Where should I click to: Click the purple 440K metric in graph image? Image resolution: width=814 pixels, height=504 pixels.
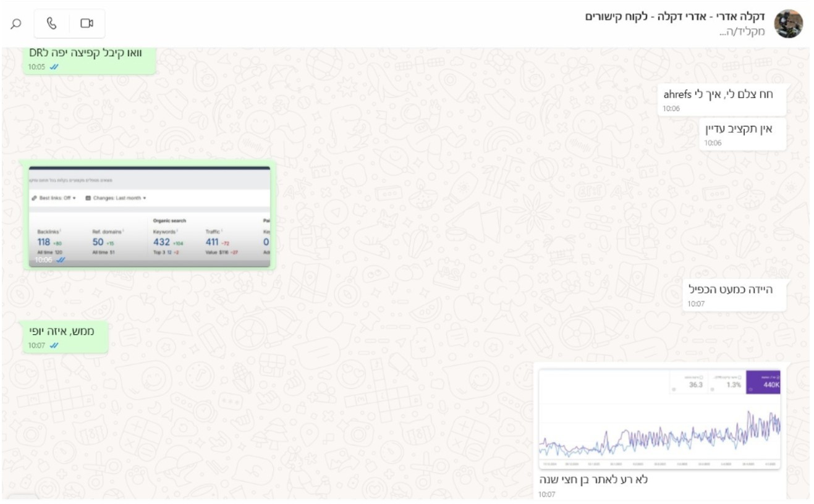(x=763, y=382)
